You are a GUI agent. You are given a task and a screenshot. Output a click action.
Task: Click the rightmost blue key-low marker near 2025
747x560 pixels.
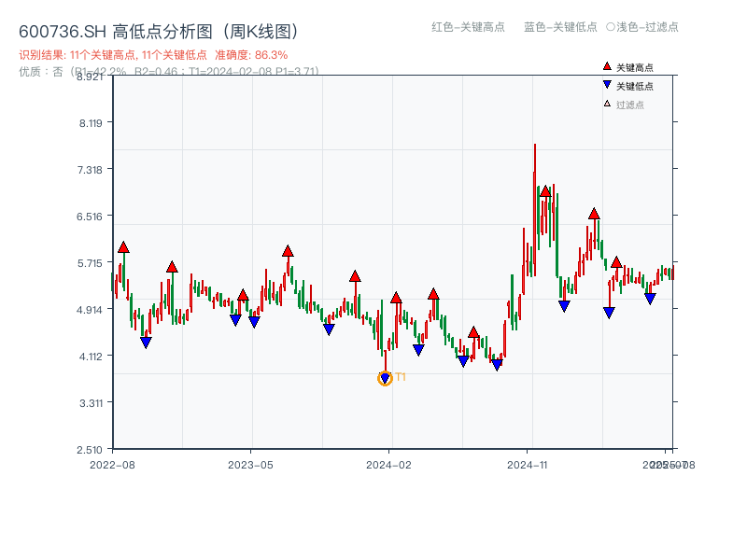point(651,300)
